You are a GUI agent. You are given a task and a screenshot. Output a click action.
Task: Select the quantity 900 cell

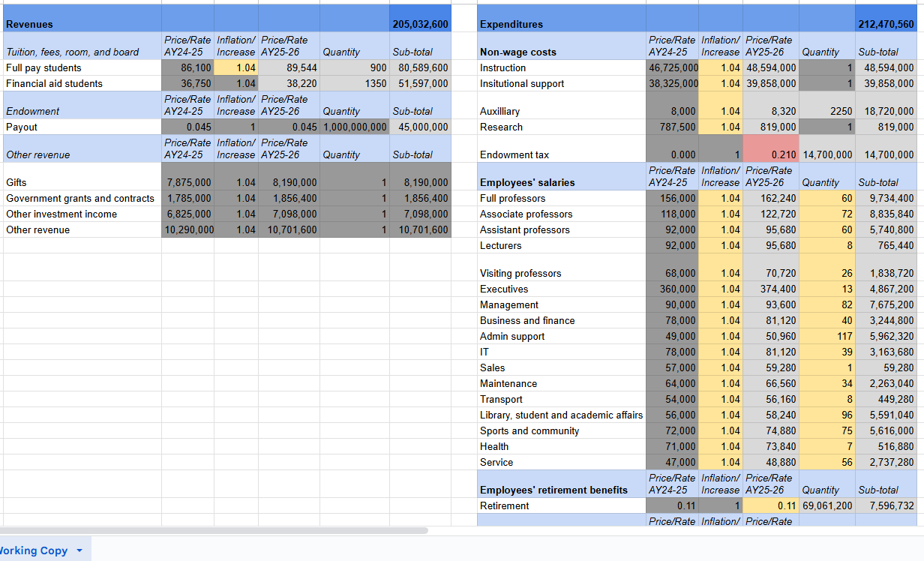355,67
